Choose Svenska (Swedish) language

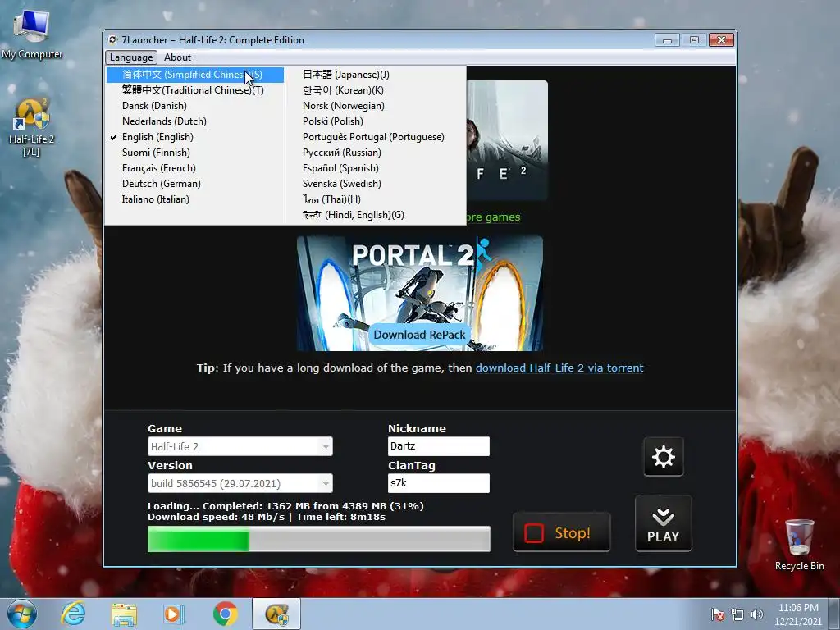pos(376,183)
